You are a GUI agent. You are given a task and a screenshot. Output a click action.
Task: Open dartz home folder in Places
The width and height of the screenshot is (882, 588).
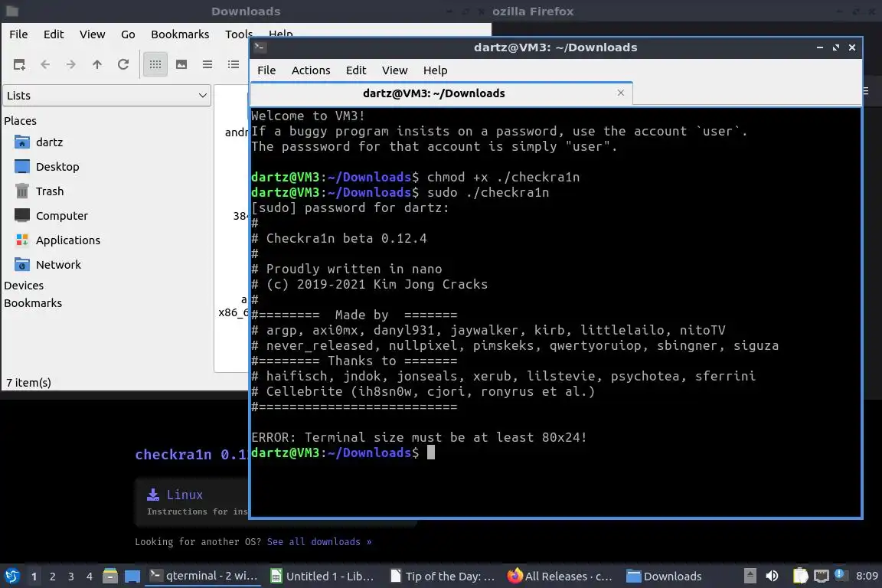[50, 142]
